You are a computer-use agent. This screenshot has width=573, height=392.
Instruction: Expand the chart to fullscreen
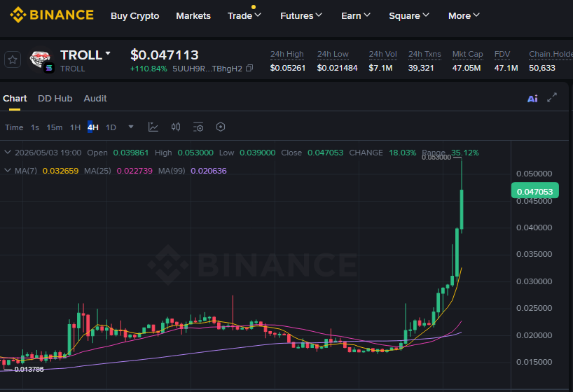pos(552,97)
